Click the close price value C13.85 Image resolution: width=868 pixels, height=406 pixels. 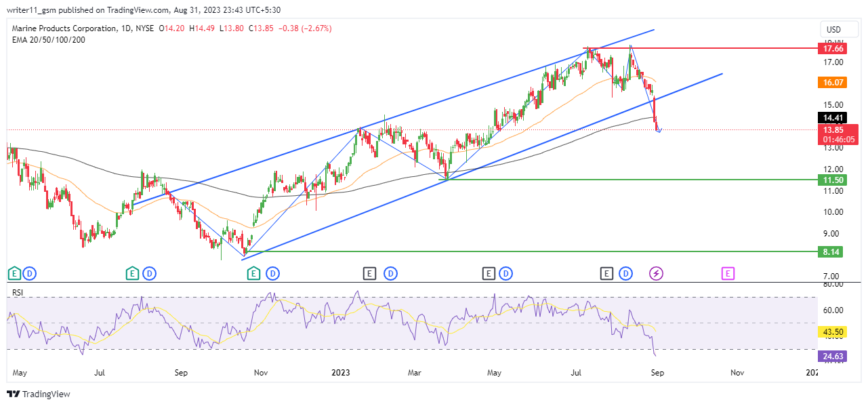[260, 28]
